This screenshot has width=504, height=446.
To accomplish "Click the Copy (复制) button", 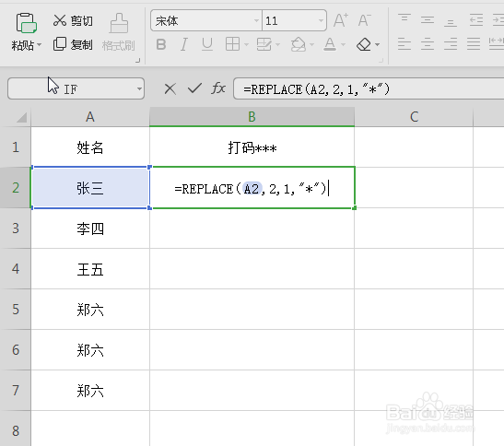I will point(73,44).
